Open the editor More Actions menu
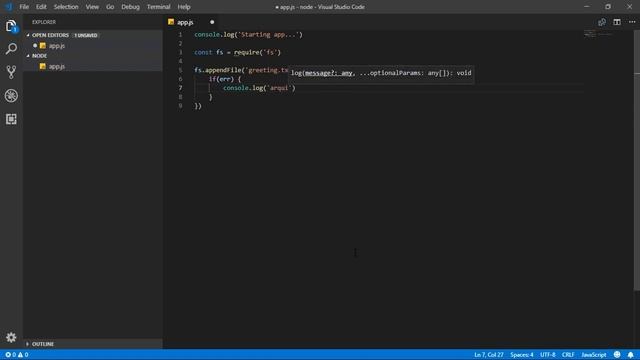 (632, 22)
